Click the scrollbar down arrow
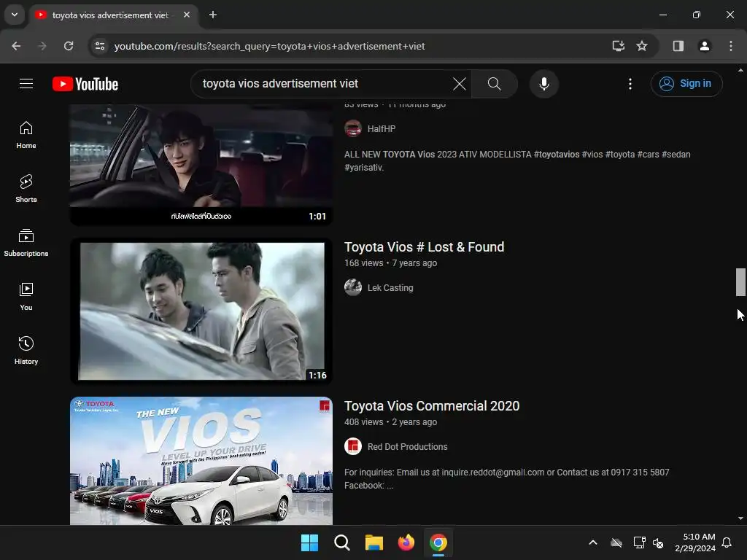Image resolution: width=747 pixels, height=560 pixels. click(x=740, y=518)
